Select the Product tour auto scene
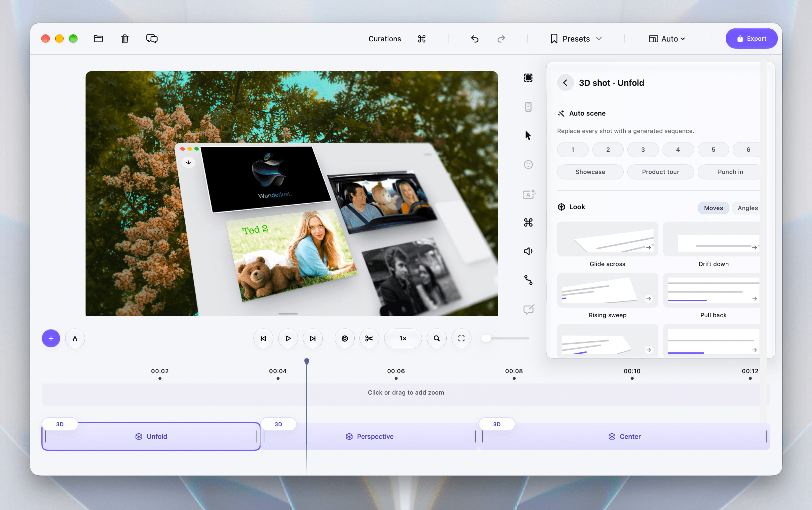Viewport: 812px width, 510px height. (x=660, y=172)
